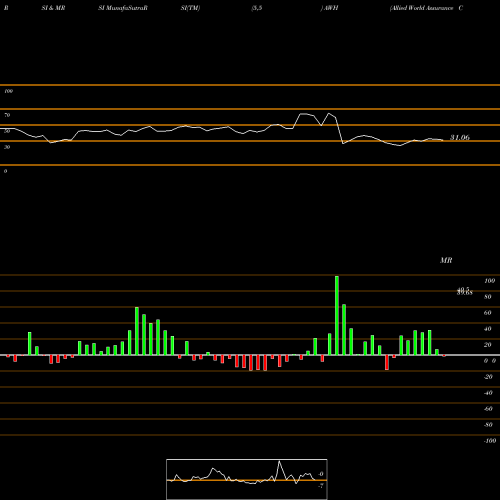Click the MR panel title

[446, 260]
